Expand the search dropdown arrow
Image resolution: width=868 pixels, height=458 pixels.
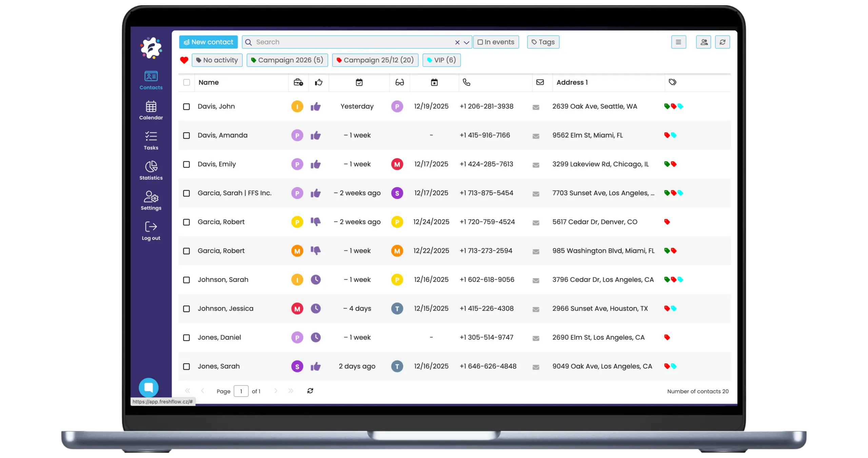pos(467,42)
